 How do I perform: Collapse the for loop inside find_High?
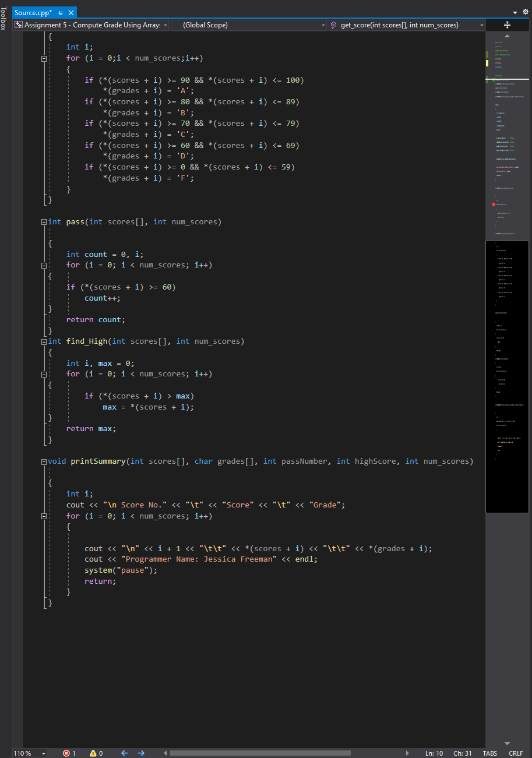44,374
